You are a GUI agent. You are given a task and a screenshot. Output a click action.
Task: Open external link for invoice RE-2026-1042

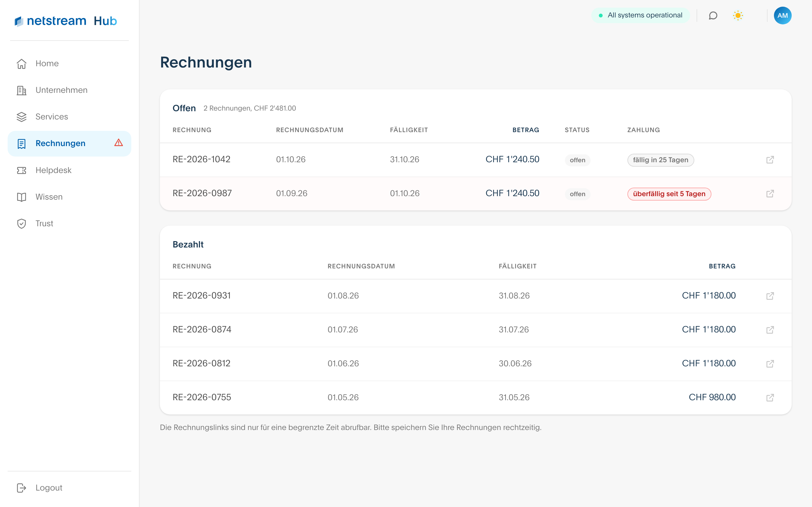click(x=770, y=160)
